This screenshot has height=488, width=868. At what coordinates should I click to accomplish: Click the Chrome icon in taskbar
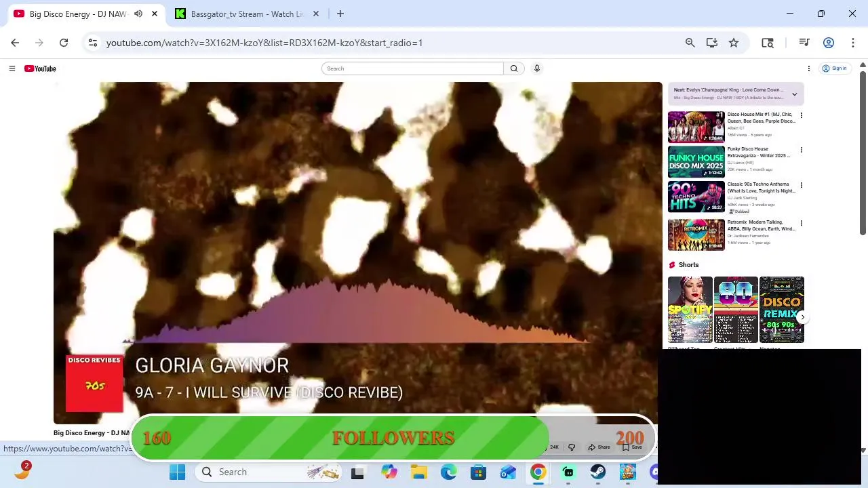tap(538, 472)
